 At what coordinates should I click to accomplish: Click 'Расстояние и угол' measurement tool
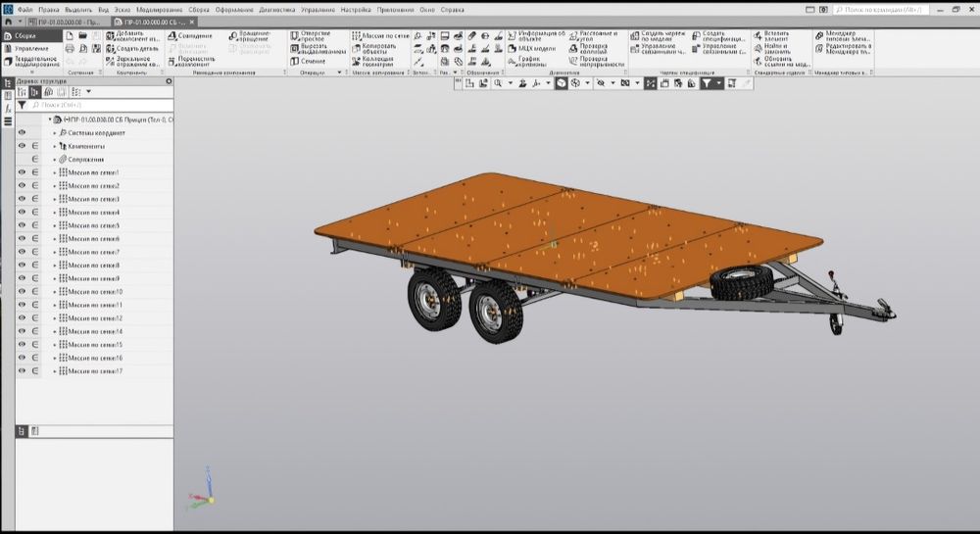[x=593, y=36]
